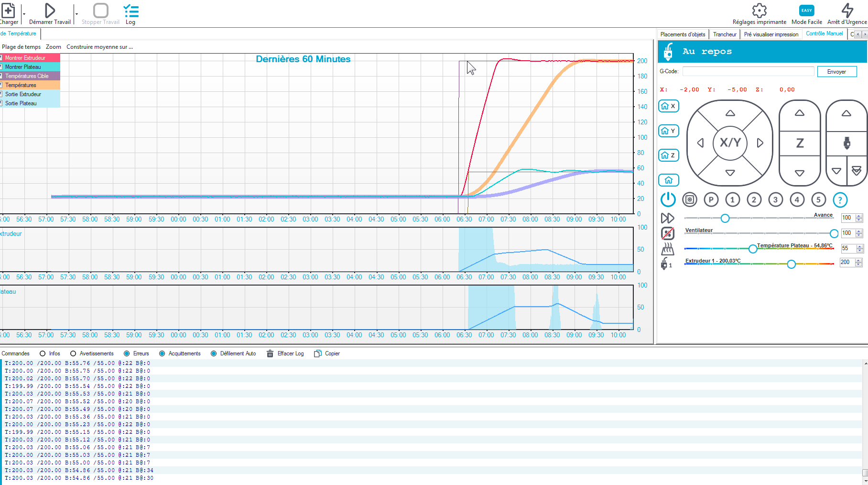This screenshot has height=485, width=868.
Task: Open the Placements d'objets tab
Action: point(683,34)
